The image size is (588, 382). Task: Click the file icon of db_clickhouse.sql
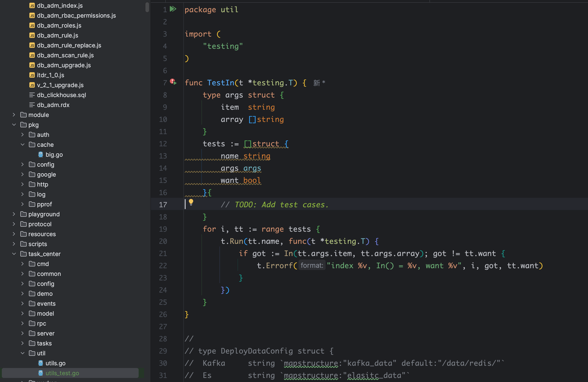click(x=32, y=95)
